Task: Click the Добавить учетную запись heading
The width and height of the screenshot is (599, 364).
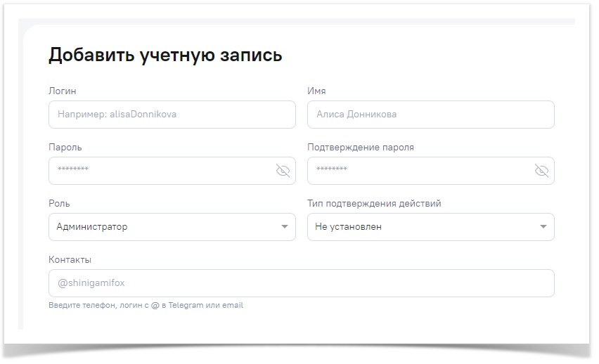Action: pyautogui.click(x=165, y=56)
